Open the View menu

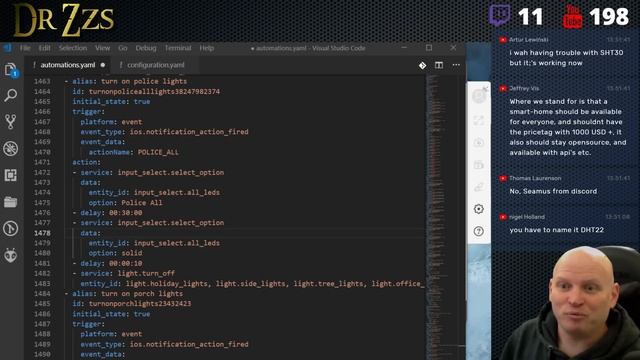[102, 48]
